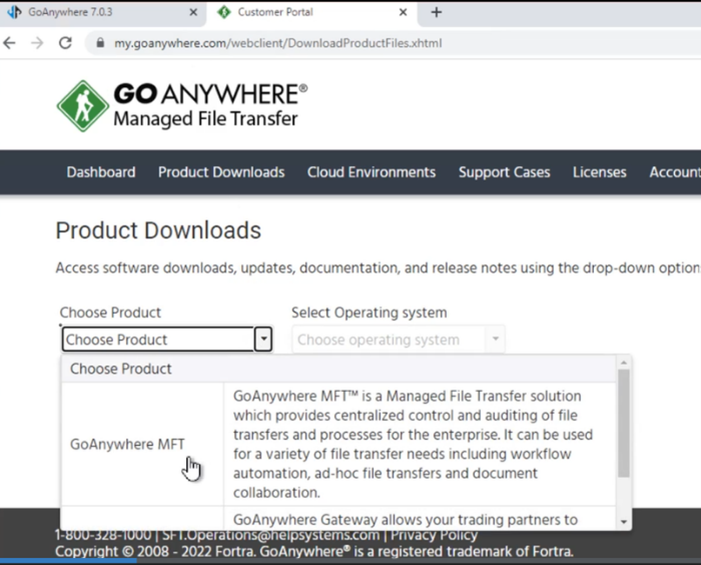Image resolution: width=701 pixels, height=565 pixels.
Task: Select the Customer Portal tab
Action: coord(312,13)
